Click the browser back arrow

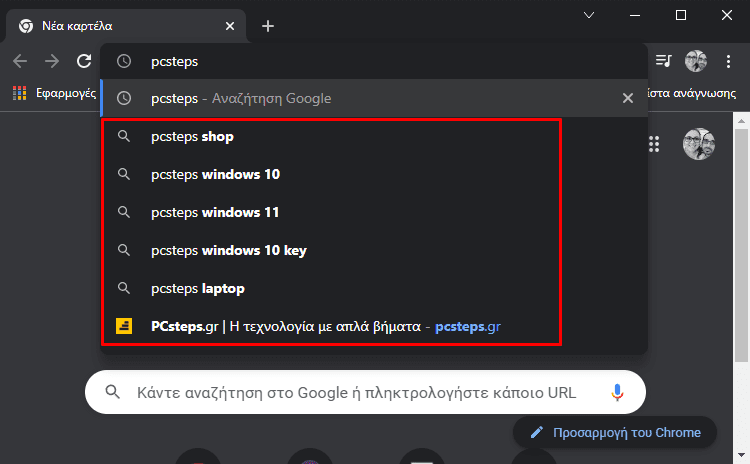[x=20, y=61]
